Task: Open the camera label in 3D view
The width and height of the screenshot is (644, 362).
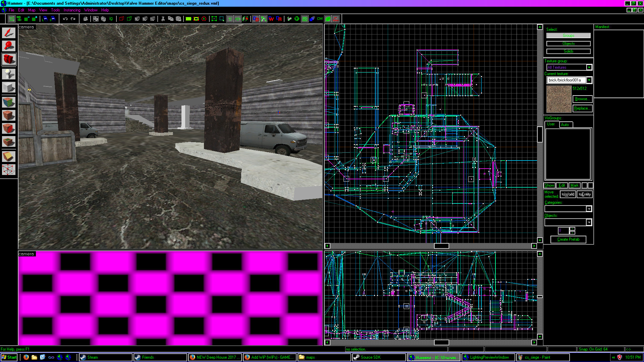Action: (x=26, y=27)
